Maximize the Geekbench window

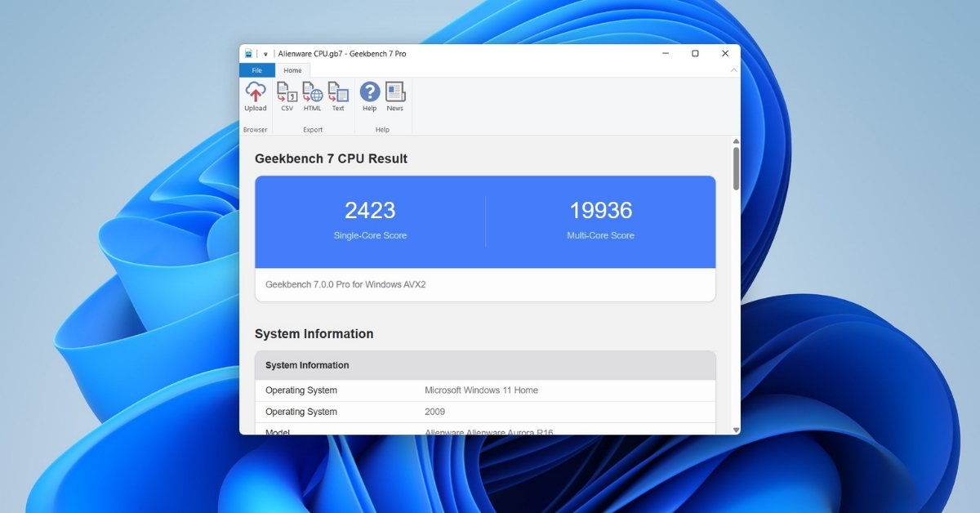(695, 54)
